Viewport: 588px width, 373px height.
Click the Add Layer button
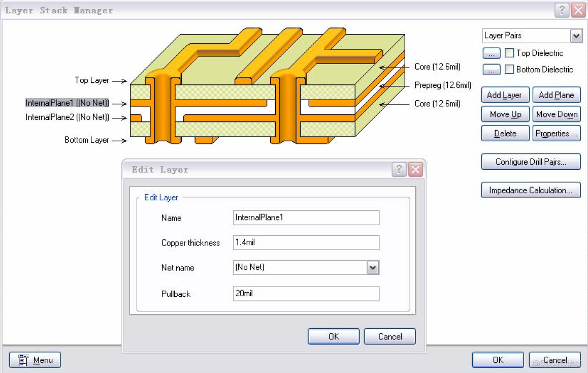[505, 95]
